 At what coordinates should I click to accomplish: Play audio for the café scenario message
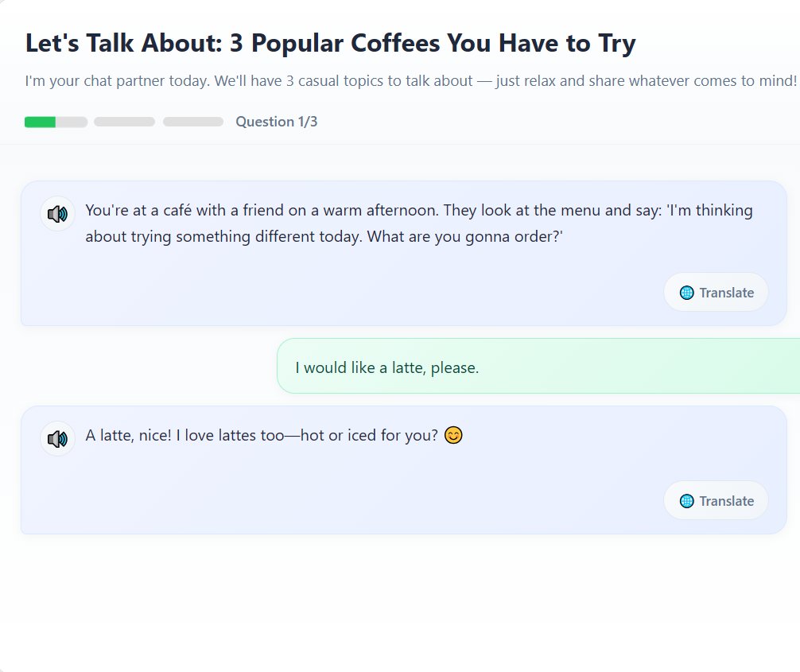point(57,214)
